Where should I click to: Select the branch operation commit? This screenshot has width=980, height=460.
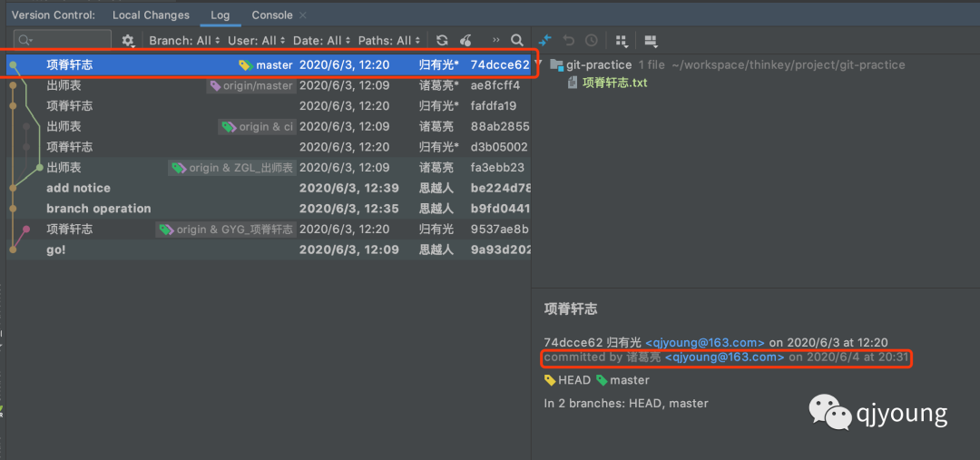(x=269, y=209)
